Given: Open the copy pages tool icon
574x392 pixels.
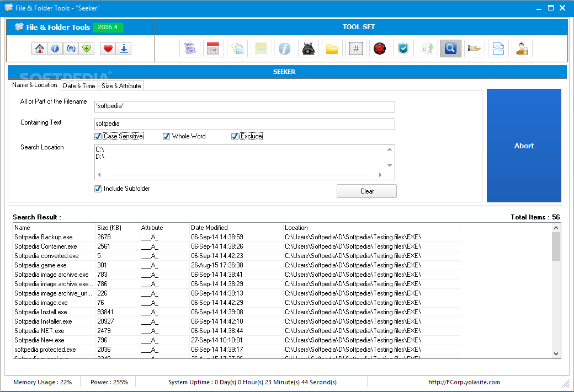Looking at the screenshot, I should (237, 49).
